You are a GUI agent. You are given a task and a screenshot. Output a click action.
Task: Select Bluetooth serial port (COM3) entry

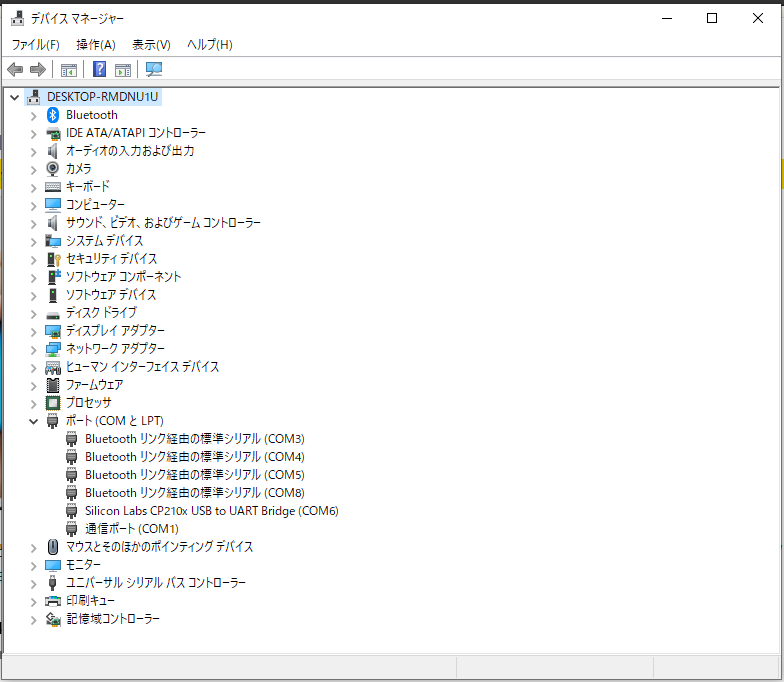(194, 439)
